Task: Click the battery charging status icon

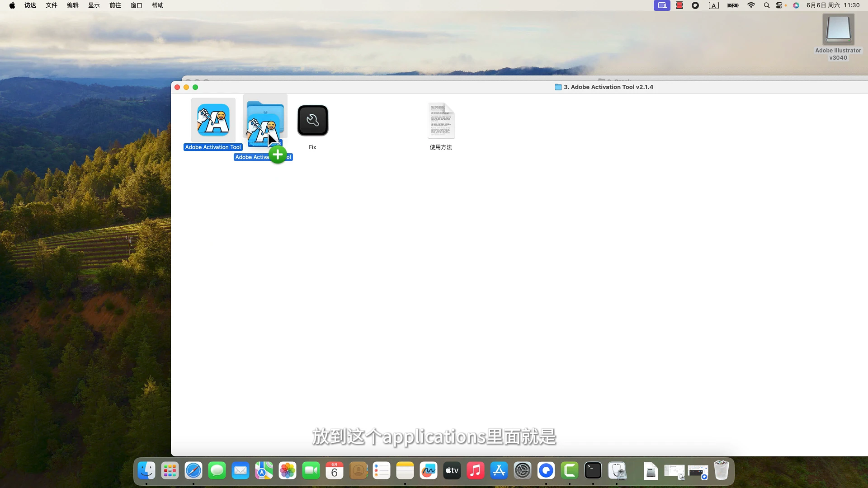Action: (733, 5)
